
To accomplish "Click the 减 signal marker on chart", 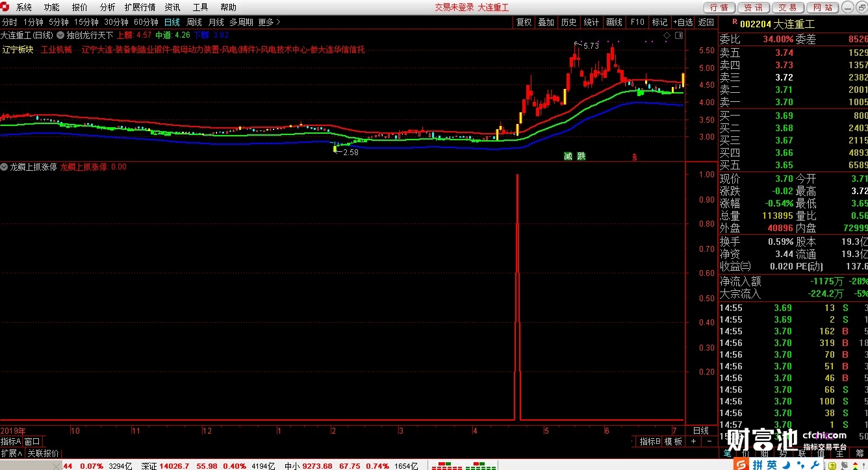I will pyautogui.click(x=568, y=156).
